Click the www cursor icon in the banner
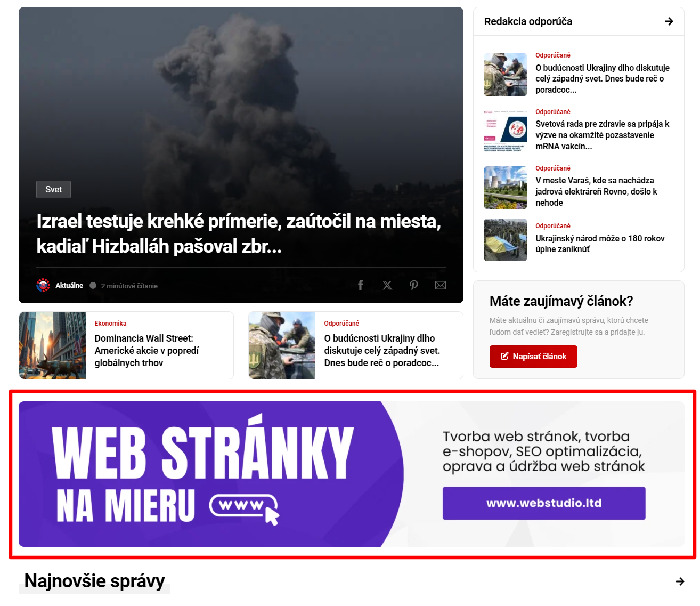700x606 pixels. 245,508
